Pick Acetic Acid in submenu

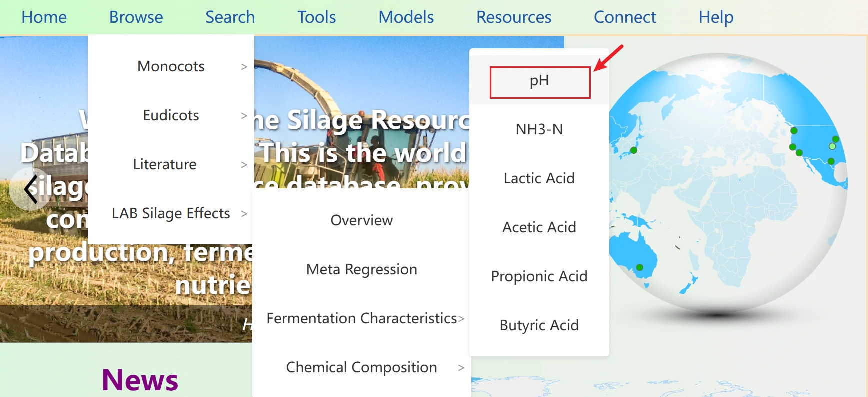(x=539, y=228)
